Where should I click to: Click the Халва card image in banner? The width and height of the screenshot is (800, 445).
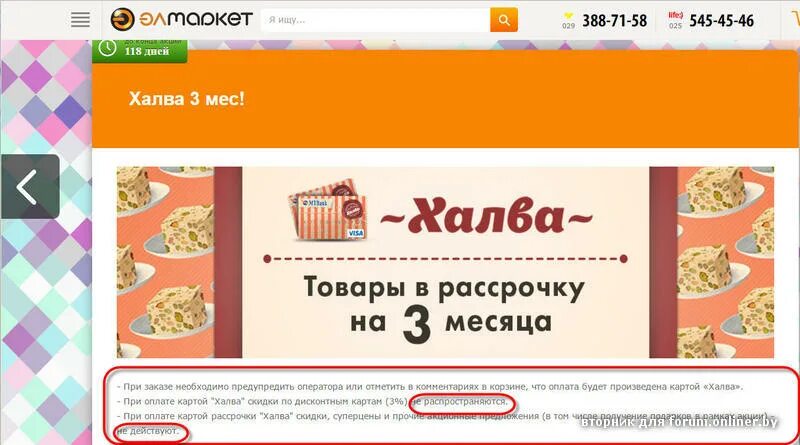328,210
